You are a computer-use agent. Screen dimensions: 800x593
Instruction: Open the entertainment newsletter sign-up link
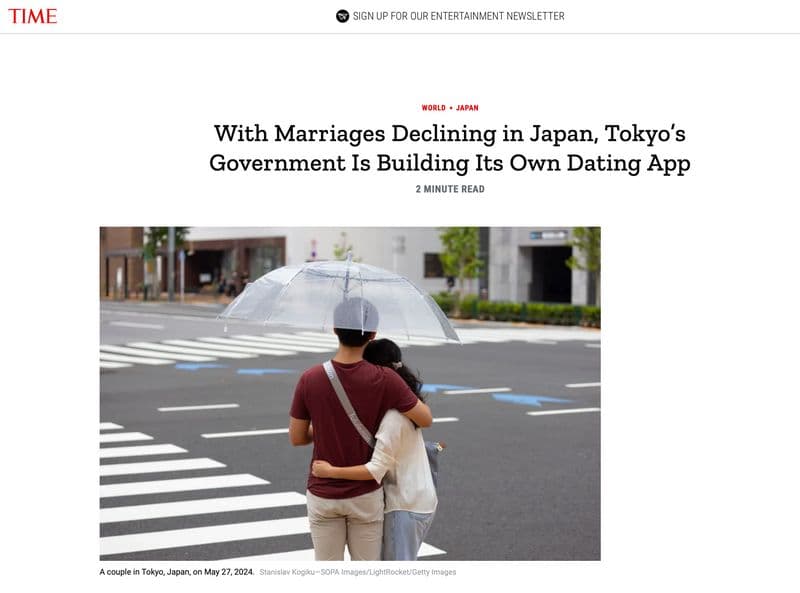(458, 16)
